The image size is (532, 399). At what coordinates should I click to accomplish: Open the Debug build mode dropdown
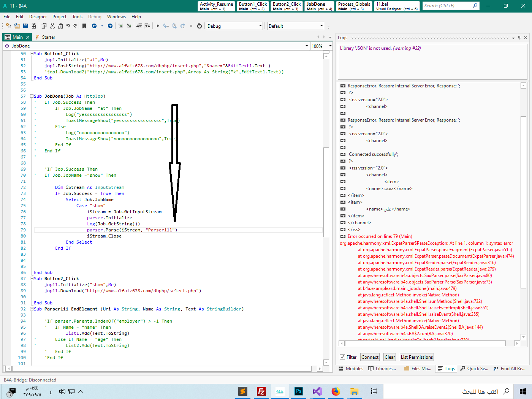pos(260,26)
